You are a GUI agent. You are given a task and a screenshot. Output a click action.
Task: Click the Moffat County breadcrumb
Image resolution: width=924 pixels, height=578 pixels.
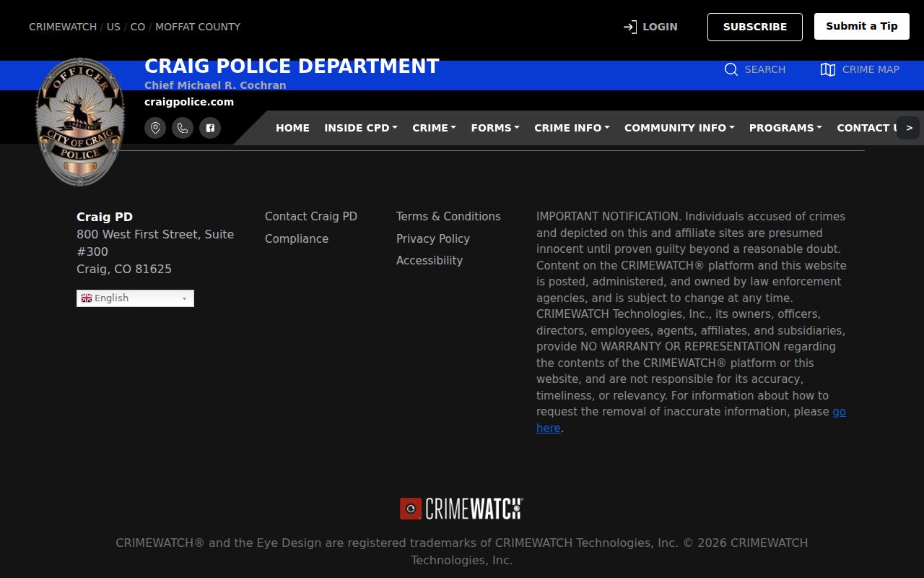198,27
